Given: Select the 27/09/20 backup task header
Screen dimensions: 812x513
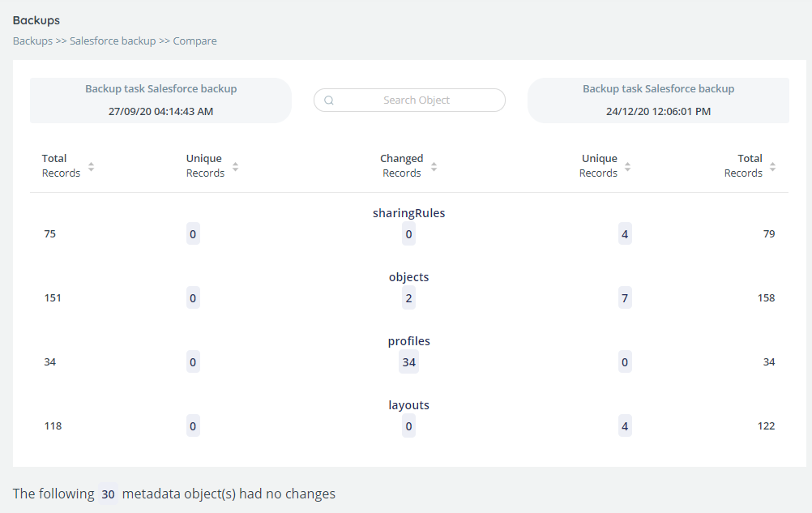Looking at the screenshot, I should click(x=160, y=100).
